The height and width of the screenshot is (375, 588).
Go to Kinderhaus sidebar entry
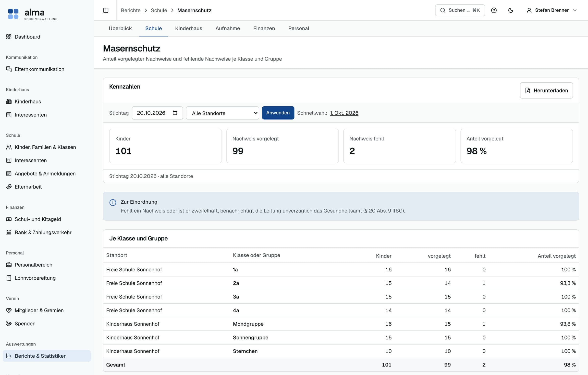tap(47, 101)
